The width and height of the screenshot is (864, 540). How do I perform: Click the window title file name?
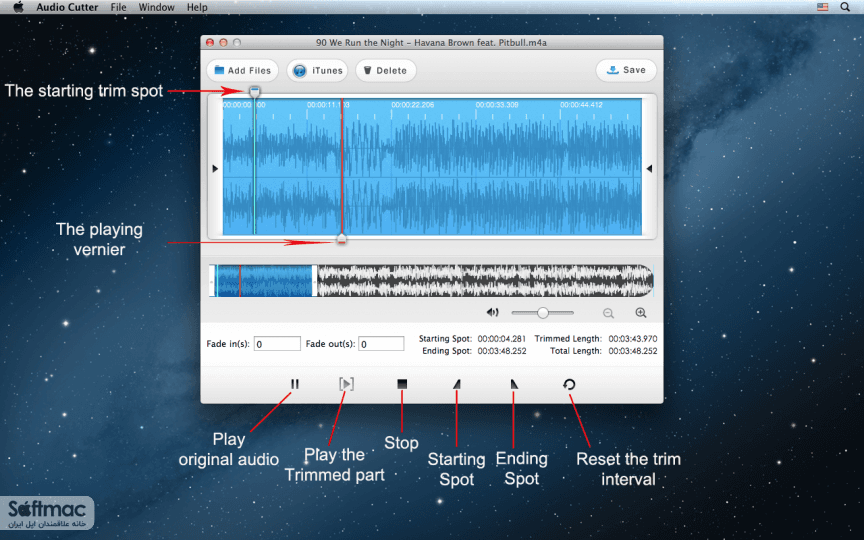431,42
